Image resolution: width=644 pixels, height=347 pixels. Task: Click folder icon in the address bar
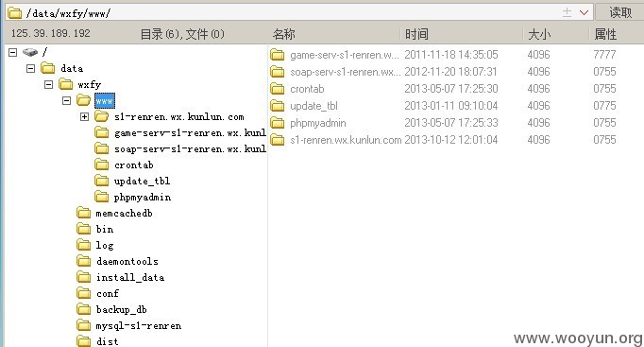pos(15,13)
